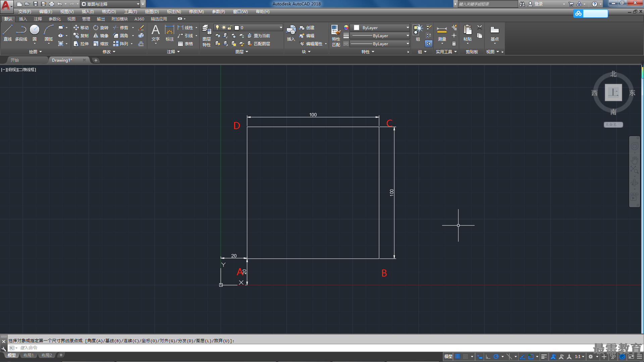Click the white ByLayer color swatch
The width and height of the screenshot is (644, 362).
tap(357, 27)
